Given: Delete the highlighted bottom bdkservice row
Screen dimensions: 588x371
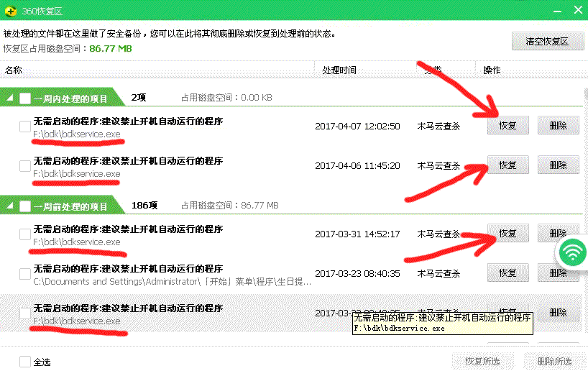Looking at the screenshot, I should pyautogui.click(x=559, y=312).
